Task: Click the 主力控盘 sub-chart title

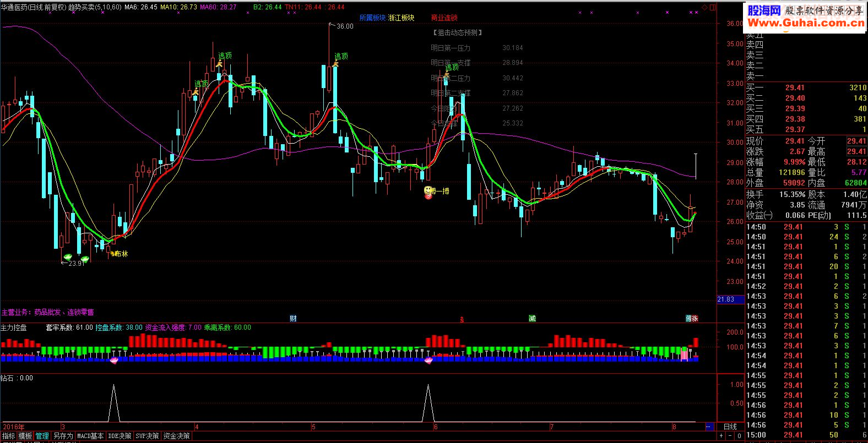Action: point(14,327)
